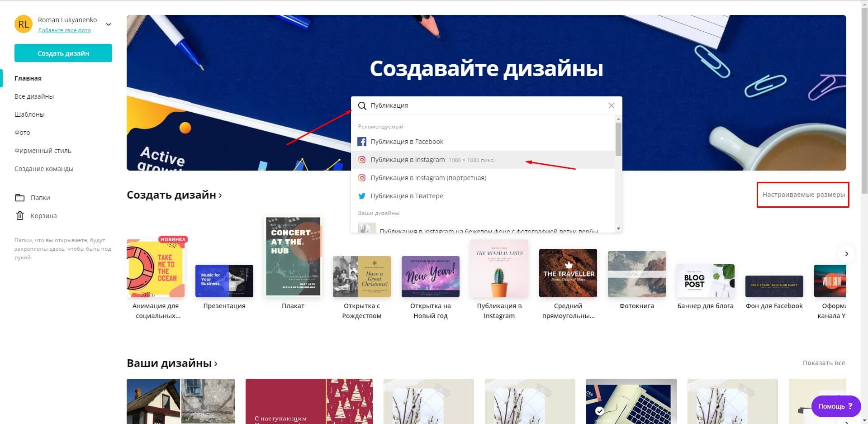Viewport: 868px width, 424px height.
Task: Clear the search with the X icon
Action: coord(611,105)
